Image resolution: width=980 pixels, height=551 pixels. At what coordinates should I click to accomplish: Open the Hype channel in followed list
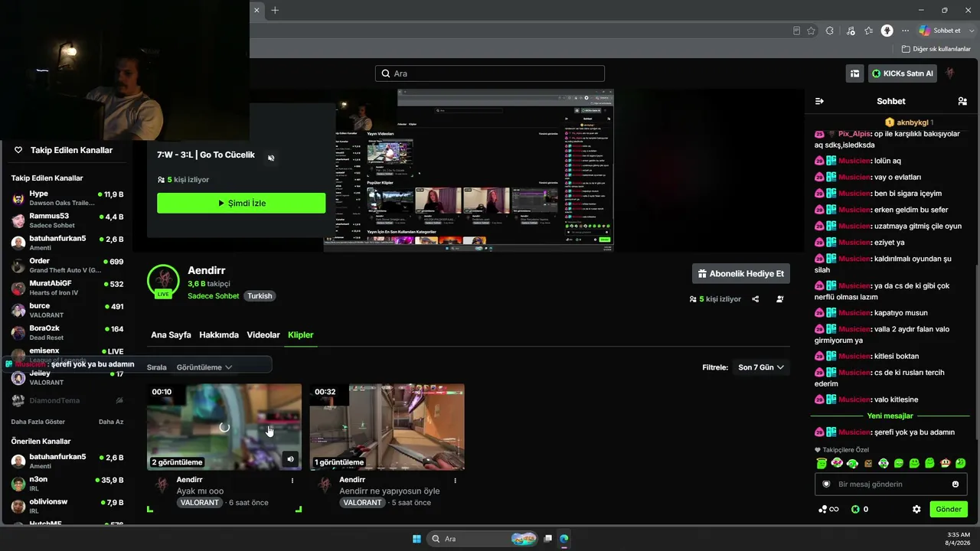pos(67,198)
